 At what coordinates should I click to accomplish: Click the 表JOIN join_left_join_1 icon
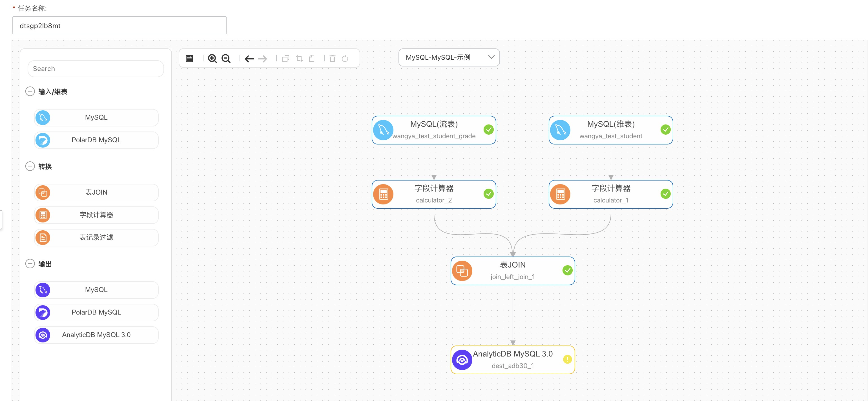pyautogui.click(x=462, y=270)
